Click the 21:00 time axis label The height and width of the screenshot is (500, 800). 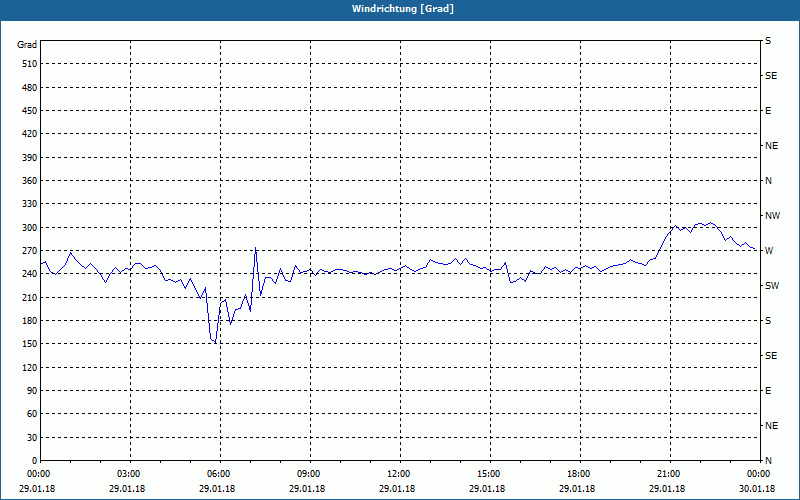pos(669,474)
